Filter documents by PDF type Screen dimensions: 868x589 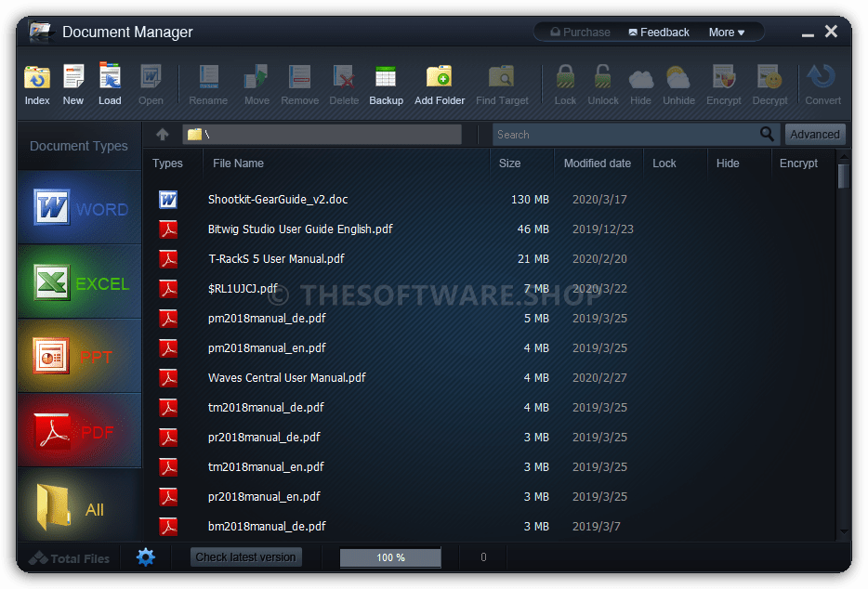(x=80, y=431)
